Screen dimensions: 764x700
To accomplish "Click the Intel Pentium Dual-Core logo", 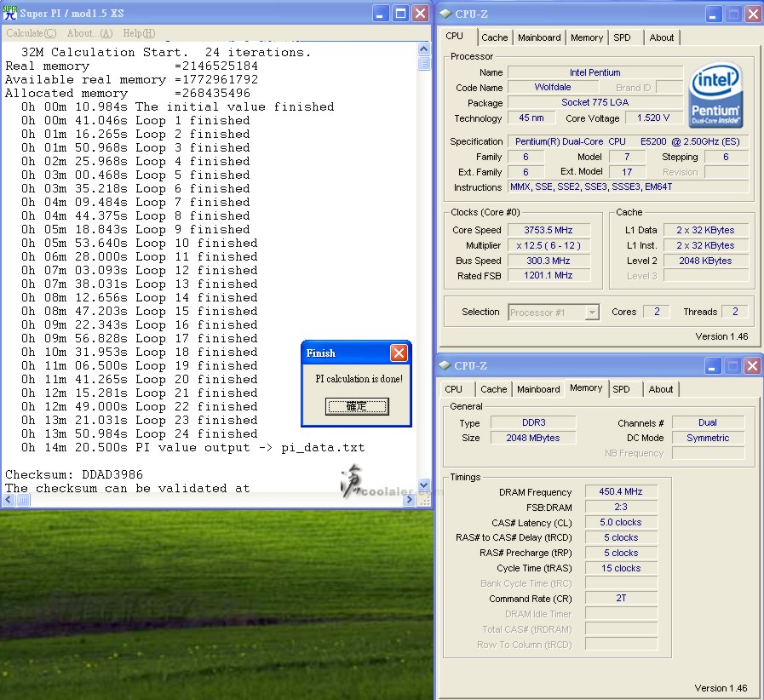I will [x=715, y=95].
